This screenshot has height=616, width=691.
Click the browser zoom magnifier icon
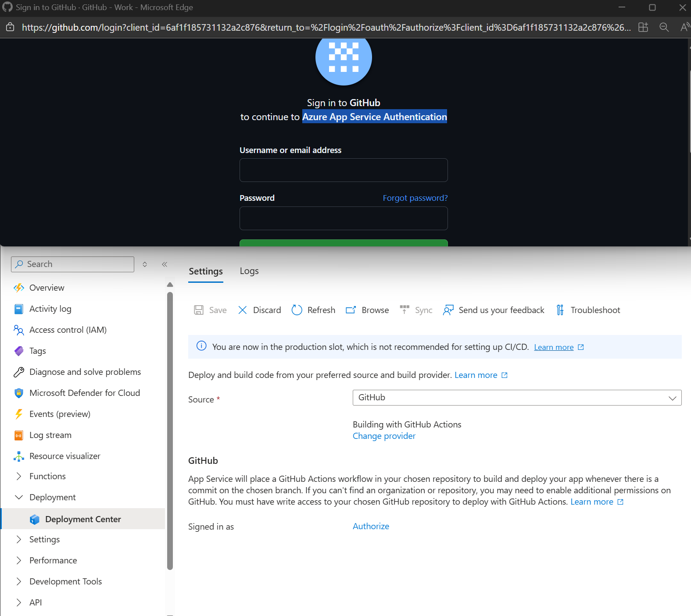pyautogui.click(x=664, y=27)
